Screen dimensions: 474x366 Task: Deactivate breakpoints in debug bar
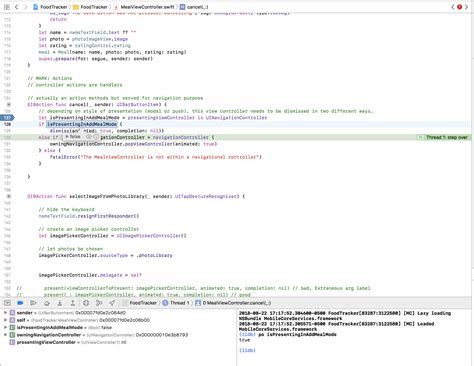pos(20,303)
